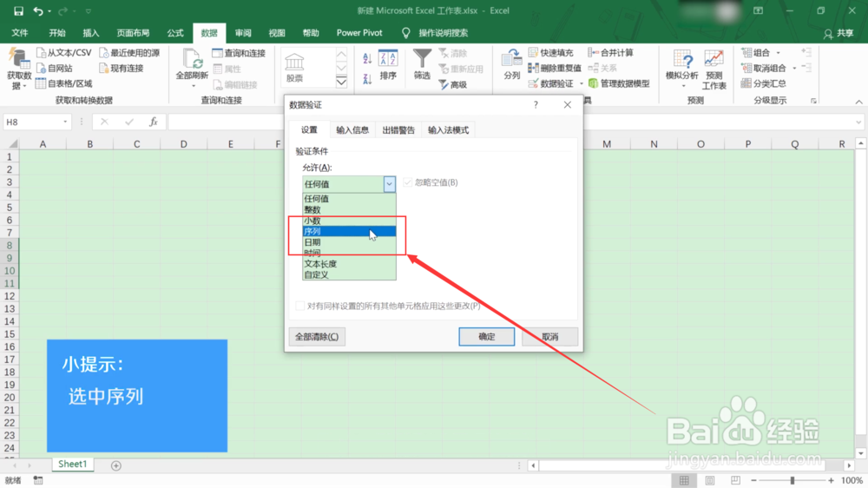
Task: Click the OK (确定) button
Action: [487, 337]
